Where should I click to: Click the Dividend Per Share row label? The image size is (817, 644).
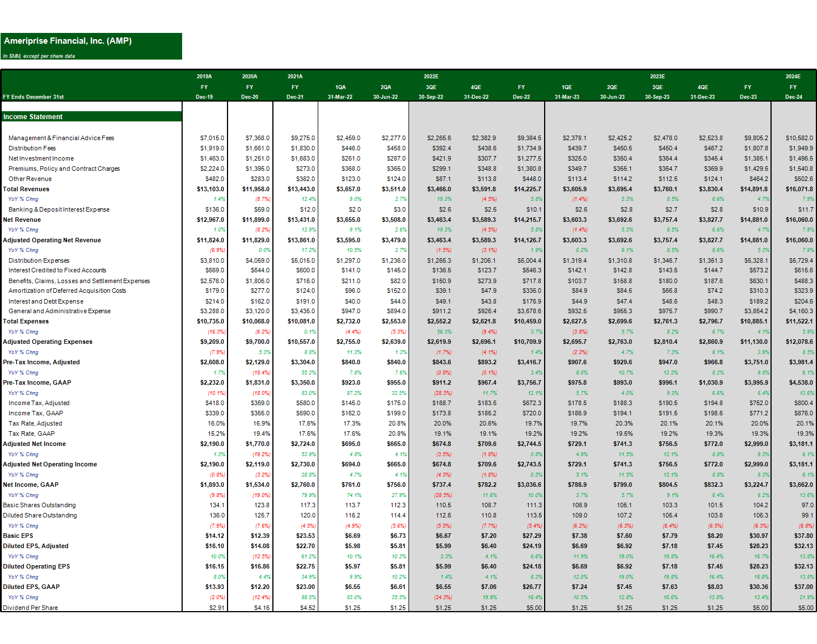click(30, 607)
